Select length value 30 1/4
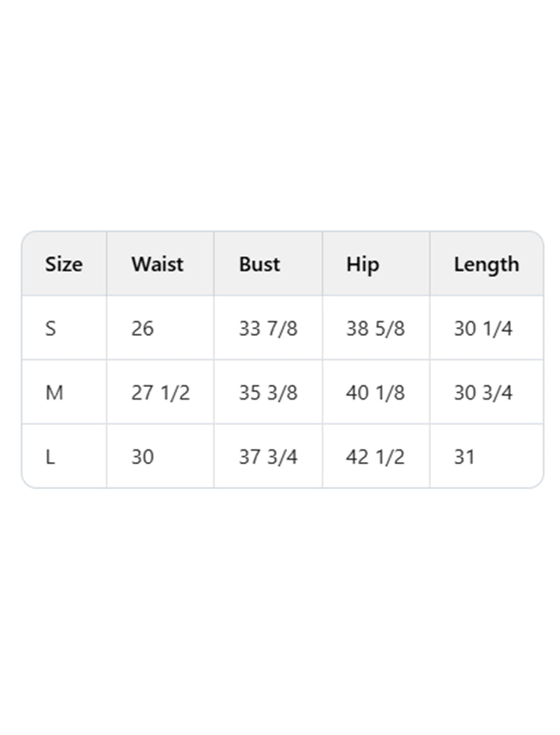The width and height of the screenshot is (560, 735). click(483, 328)
